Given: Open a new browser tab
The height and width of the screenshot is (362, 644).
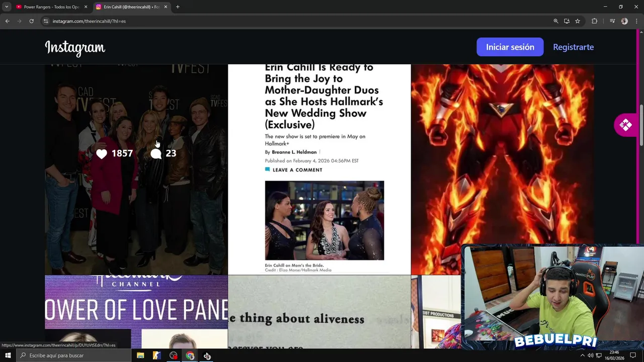Looking at the screenshot, I should [178, 7].
